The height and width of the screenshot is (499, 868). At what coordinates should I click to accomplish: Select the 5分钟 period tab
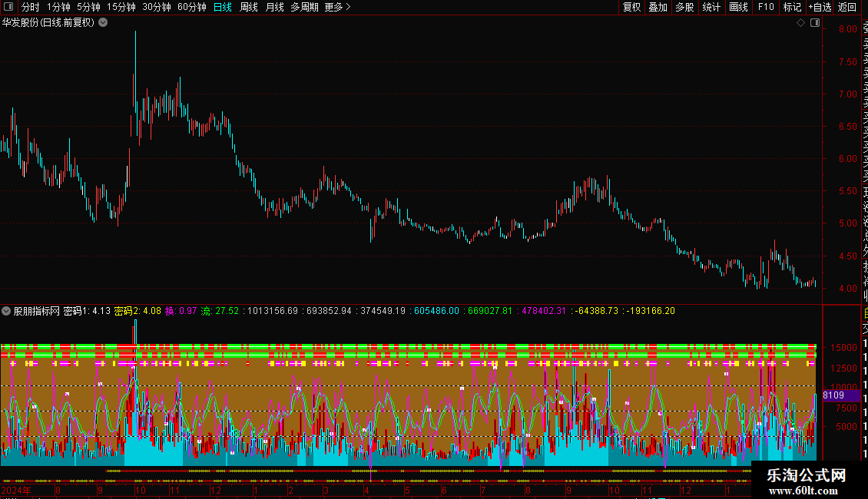coord(88,7)
